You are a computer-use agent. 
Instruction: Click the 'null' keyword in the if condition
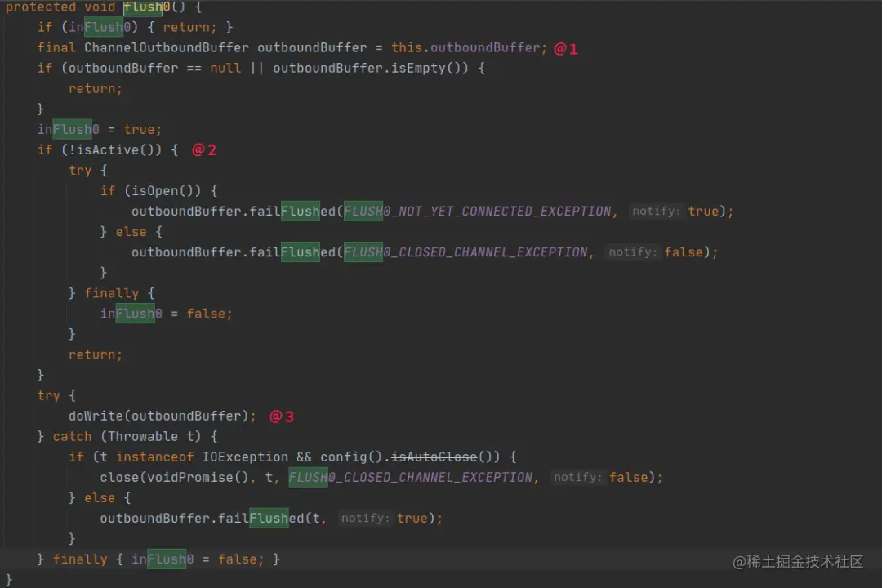tap(225, 68)
